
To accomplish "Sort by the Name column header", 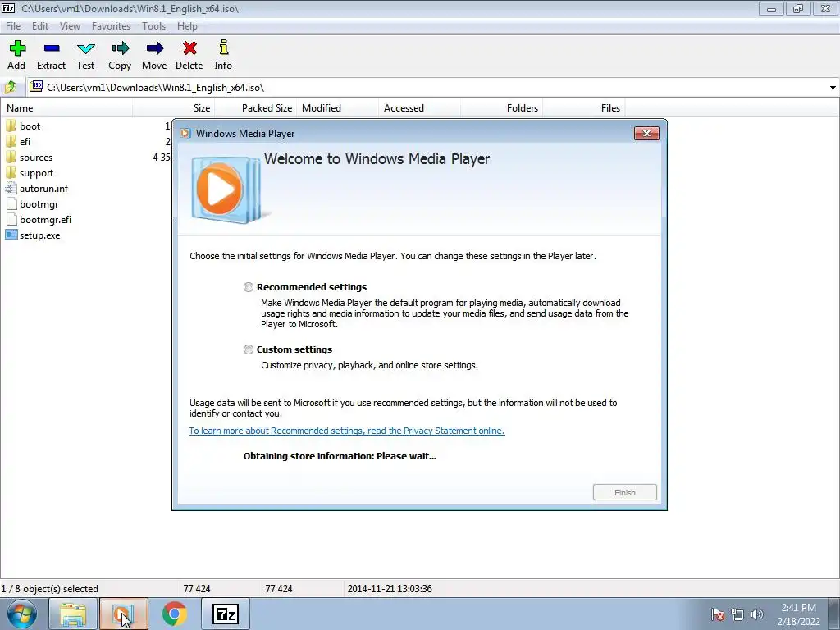I will (66, 107).
